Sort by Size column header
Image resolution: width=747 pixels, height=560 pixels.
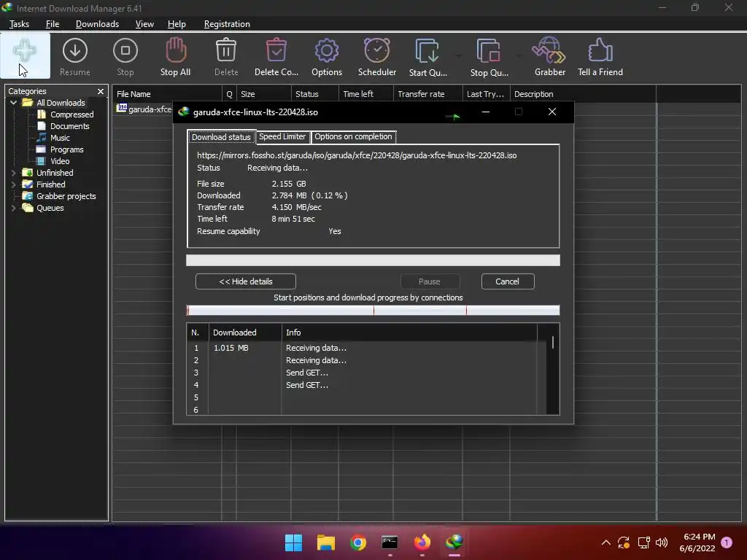pos(263,94)
